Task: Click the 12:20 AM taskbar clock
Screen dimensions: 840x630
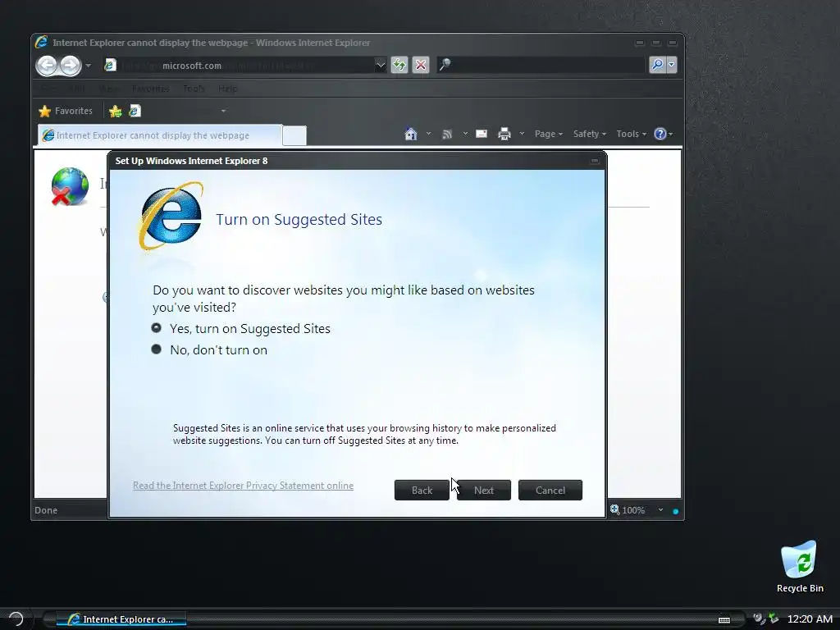Action: [x=810, y=619]
